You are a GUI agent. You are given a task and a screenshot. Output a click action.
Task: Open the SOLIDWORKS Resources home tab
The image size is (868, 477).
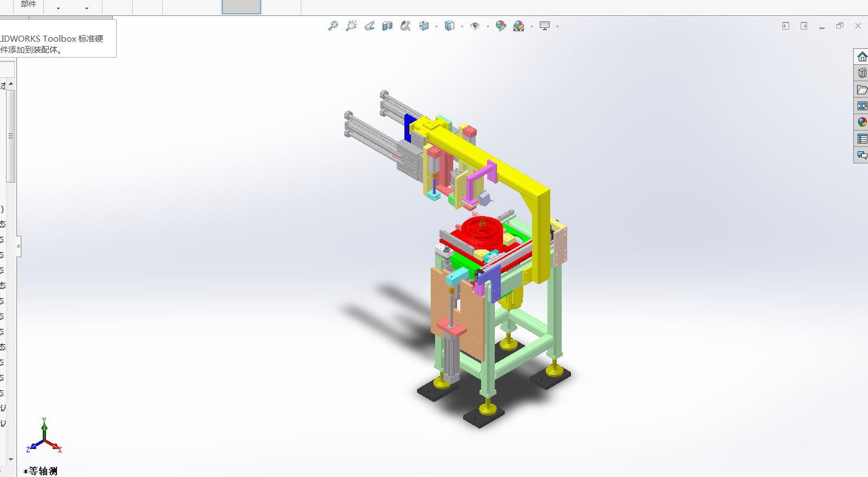point(862,56)
